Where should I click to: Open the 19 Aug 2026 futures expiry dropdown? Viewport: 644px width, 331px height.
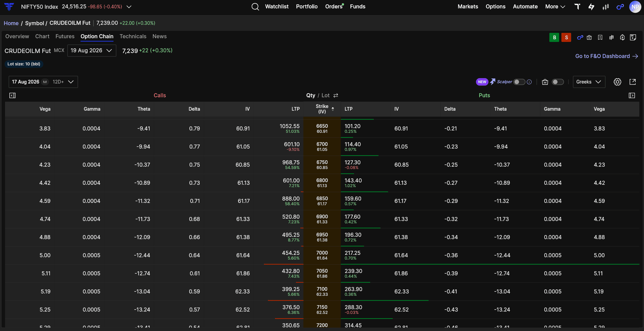pos(92,51)
